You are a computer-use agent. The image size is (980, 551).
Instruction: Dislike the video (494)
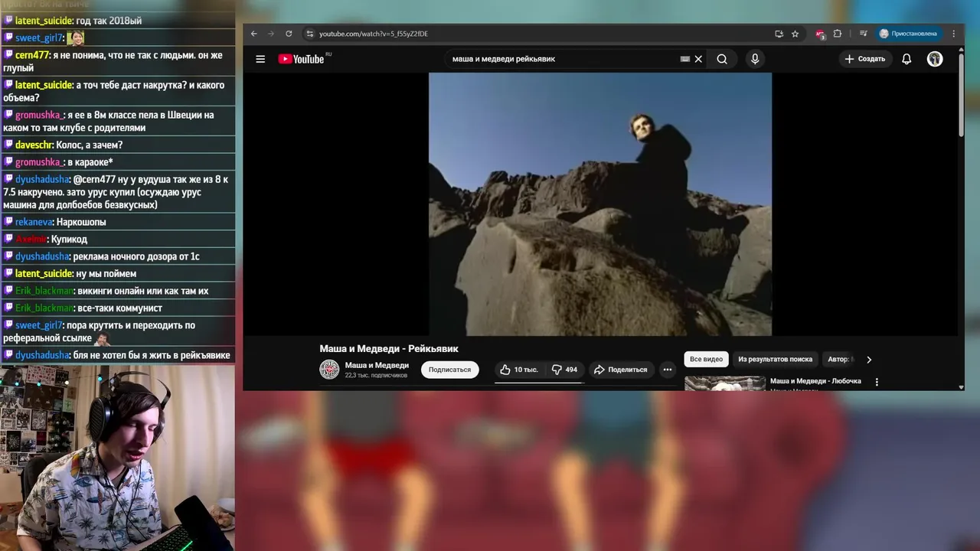pyautogui.click(x=565, y=370)
